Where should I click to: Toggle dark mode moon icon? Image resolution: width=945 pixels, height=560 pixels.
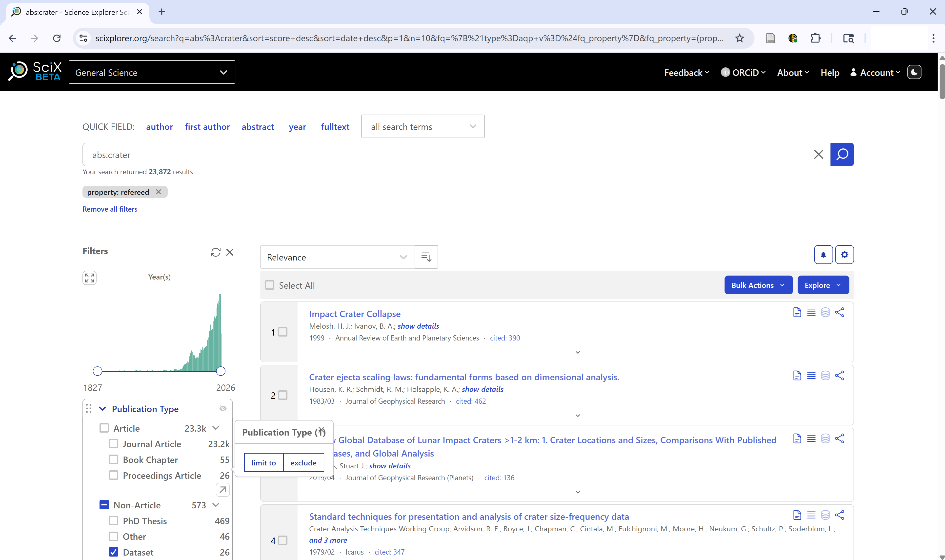914,72
